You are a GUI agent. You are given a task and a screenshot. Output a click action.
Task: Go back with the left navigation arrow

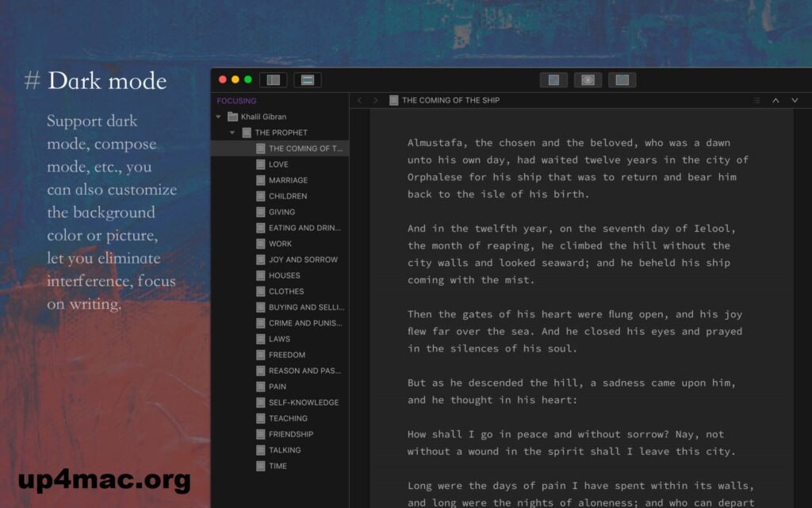tap(359, 101)
